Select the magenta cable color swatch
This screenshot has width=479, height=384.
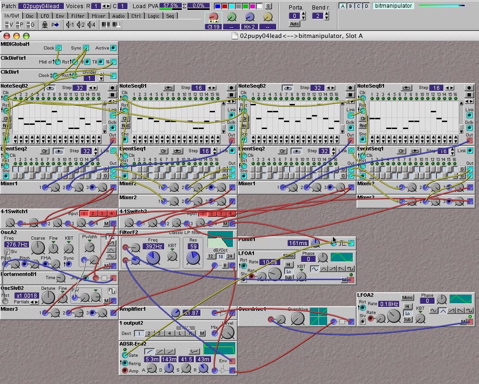252,6
